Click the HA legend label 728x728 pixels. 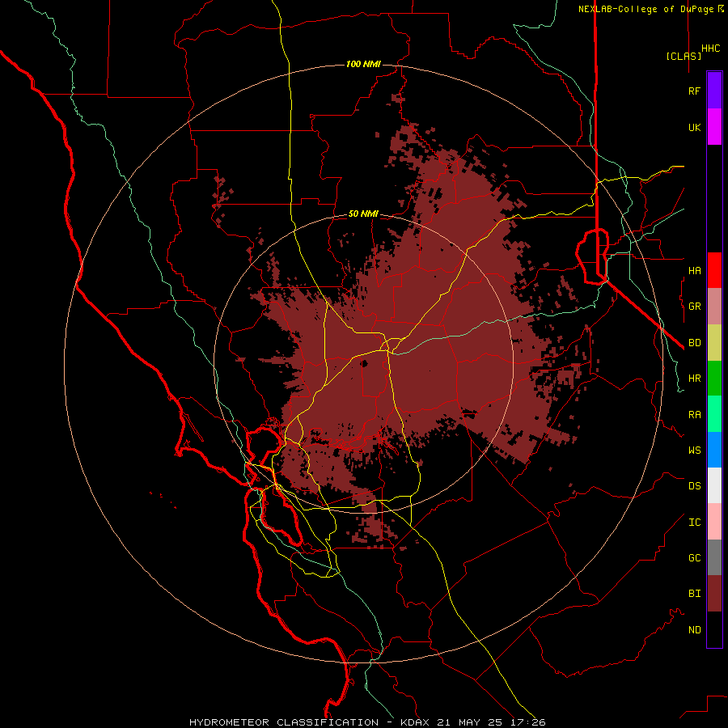pos(694,270)
